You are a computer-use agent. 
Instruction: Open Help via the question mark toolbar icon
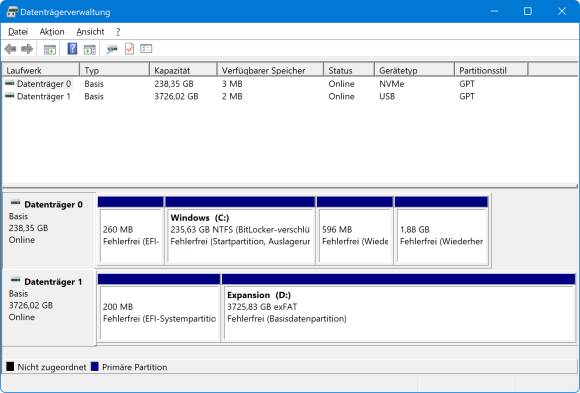coord(72,49)
